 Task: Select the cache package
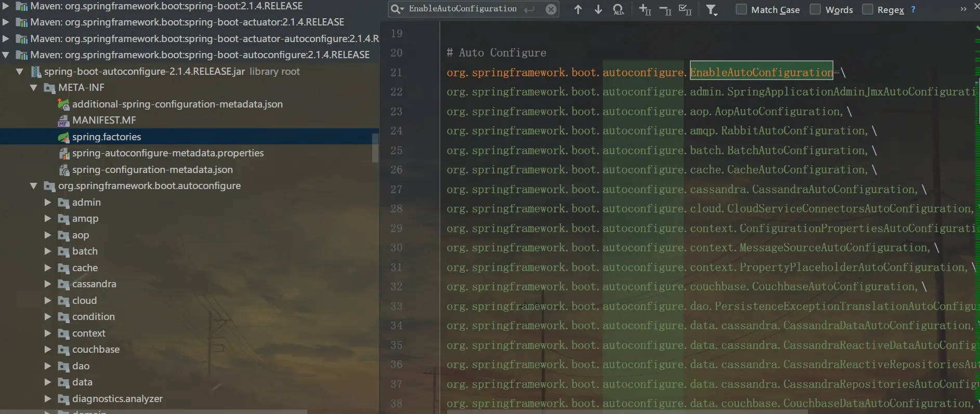pyautogui.click(x=85, y=268)
